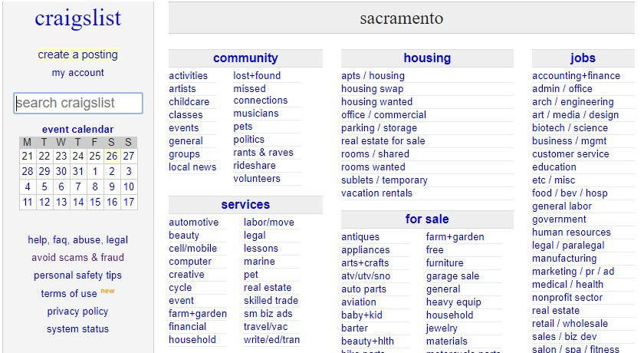Open the services section header
The image size is (644, 353).
pos(245,205)
